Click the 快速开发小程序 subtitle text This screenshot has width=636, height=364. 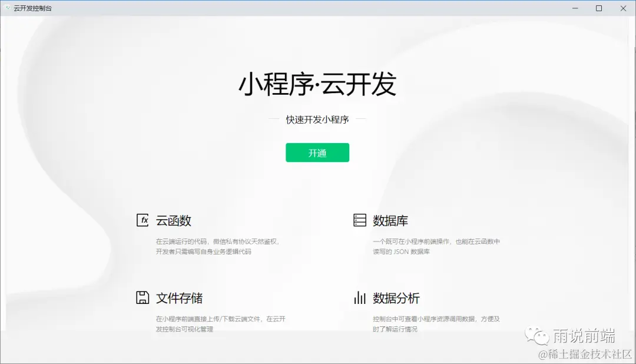[317, 120]
